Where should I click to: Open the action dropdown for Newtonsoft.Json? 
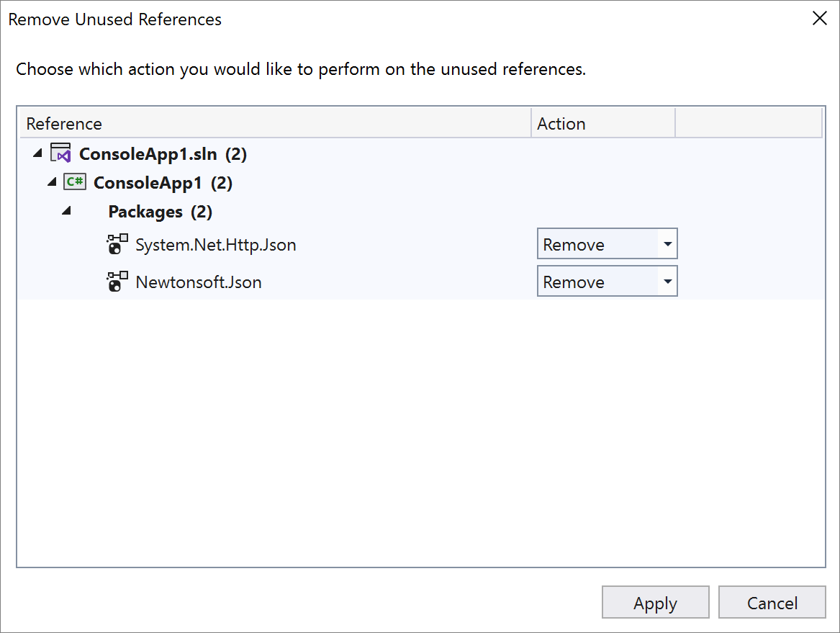[667, 281]
